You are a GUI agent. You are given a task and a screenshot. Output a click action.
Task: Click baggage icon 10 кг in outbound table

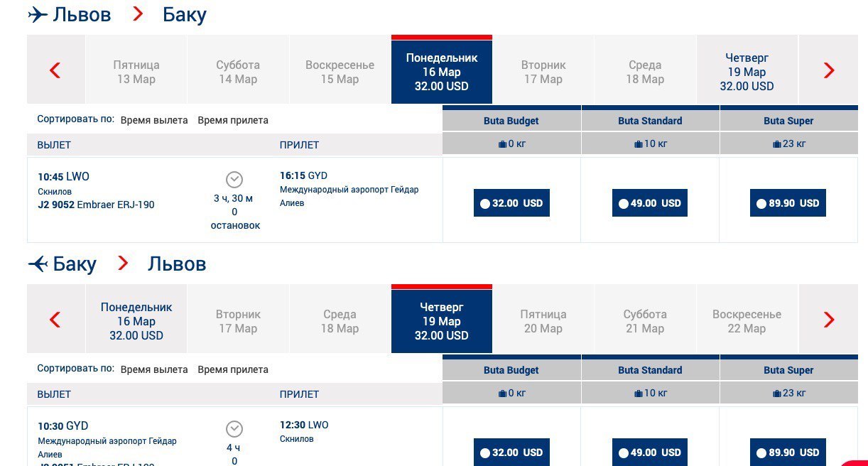638,144
